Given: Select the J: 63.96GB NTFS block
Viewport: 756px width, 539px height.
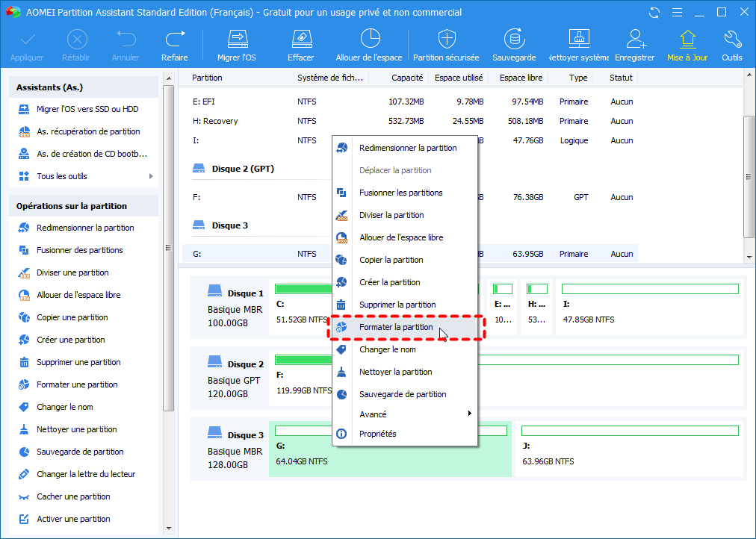Looking at the screenshot, I should click(x=630, y=449).
